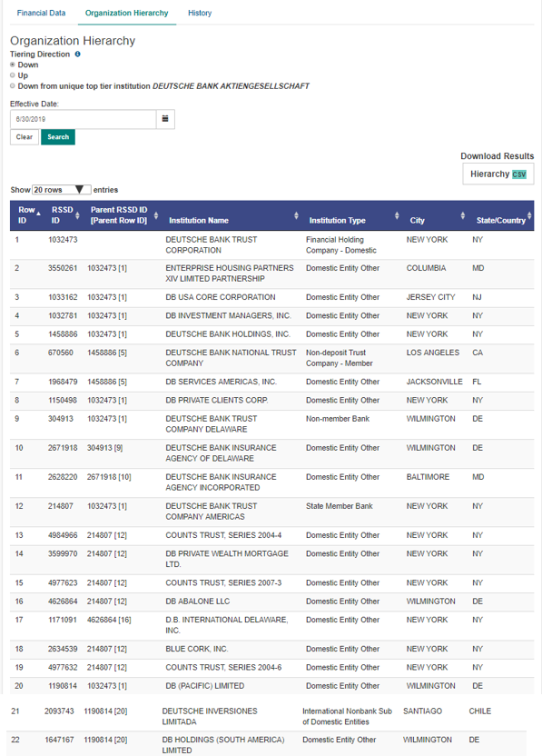Click DEUTSCHE BANK TRUST CORPORATION name

211,245
